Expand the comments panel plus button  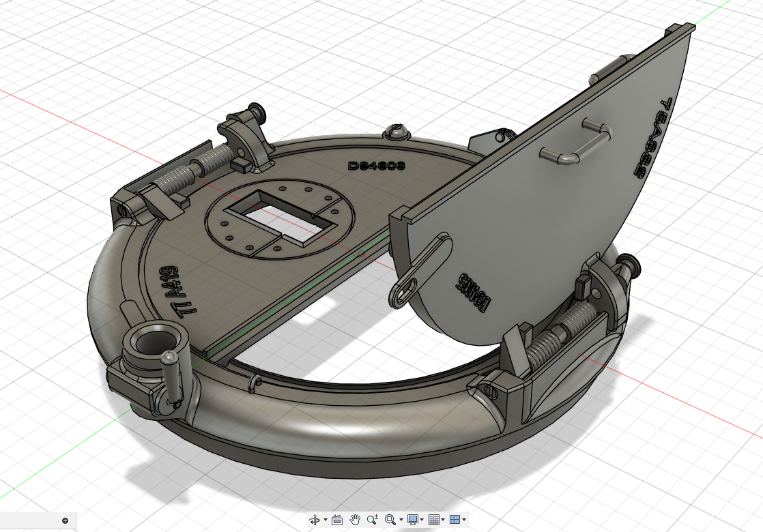tap(66, 521)
